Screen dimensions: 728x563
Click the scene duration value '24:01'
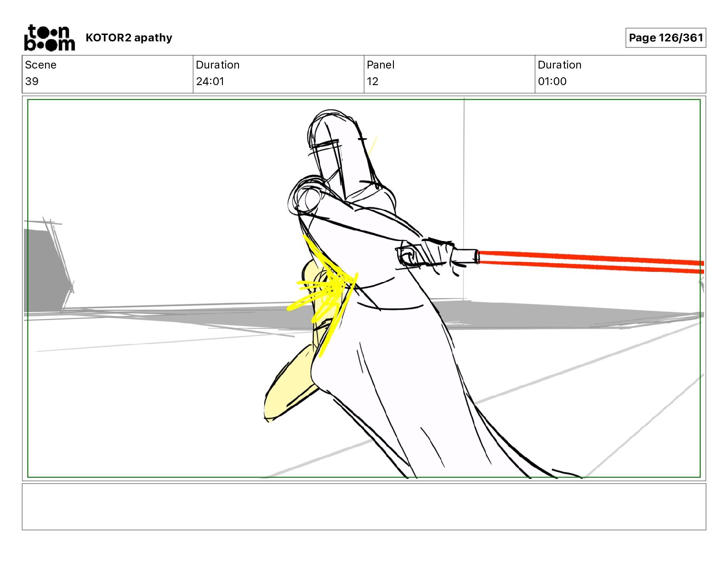point(210,81)
